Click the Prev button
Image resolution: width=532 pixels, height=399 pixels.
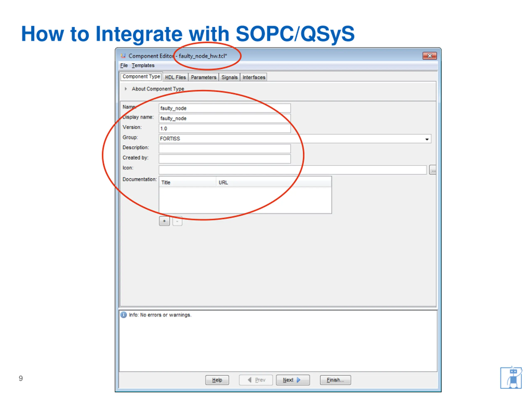256,380
